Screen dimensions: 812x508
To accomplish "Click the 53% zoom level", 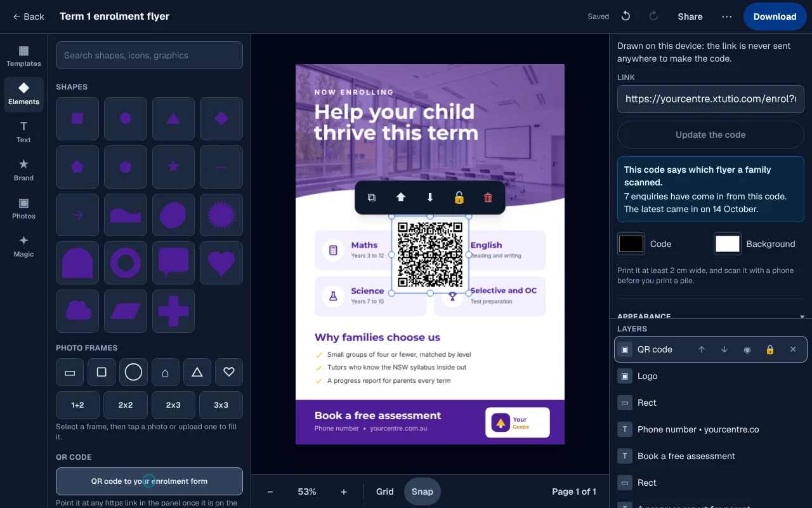I will point(307,491).
